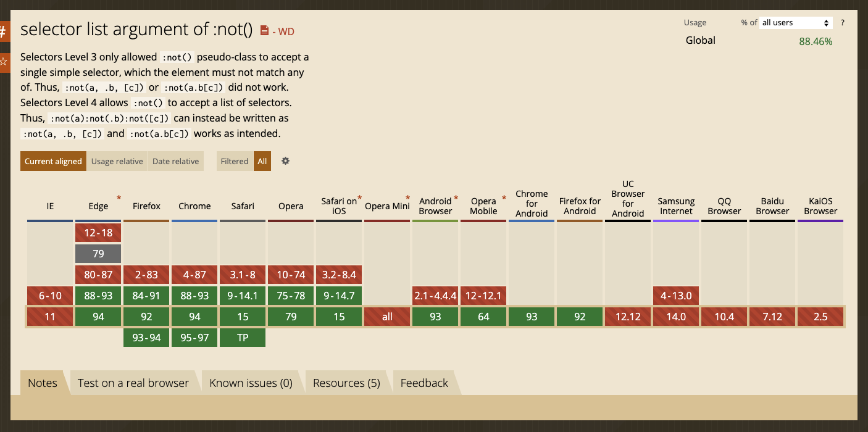Select Opera Mini column header
The width and height of the screenshot is (868, 432).
(387, 206)
